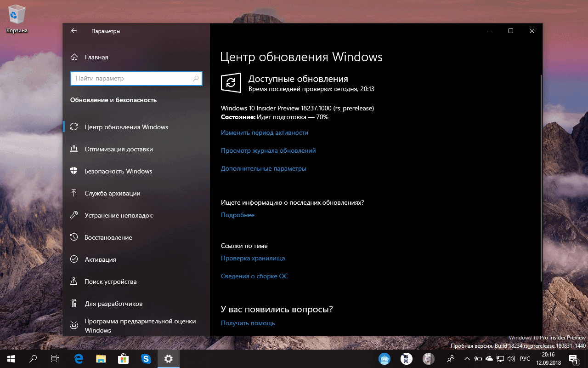Open Поиск устройства settings
Viewport: 588px width, 368px height.
[111, 281]
